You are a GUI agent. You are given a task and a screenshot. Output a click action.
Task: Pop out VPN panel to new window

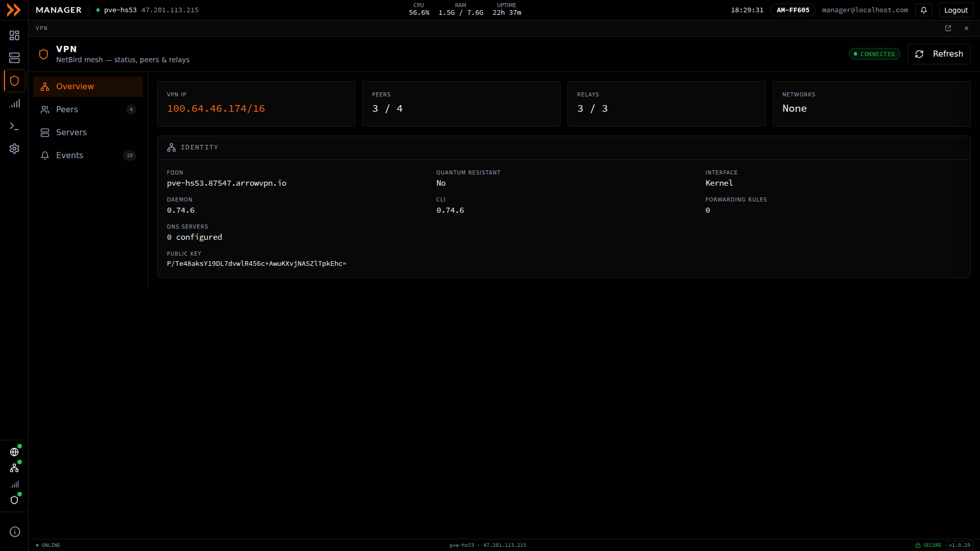pyautogui.click(x=948, y=29)
